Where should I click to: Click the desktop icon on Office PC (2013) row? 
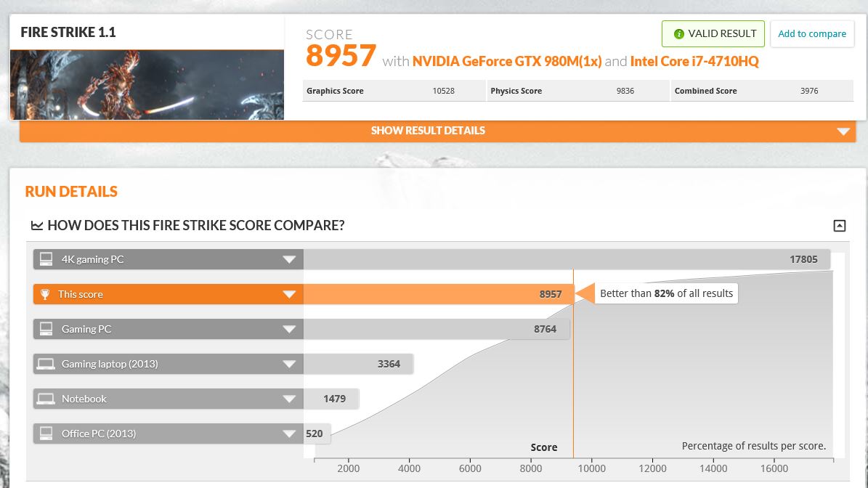[46, 434]
